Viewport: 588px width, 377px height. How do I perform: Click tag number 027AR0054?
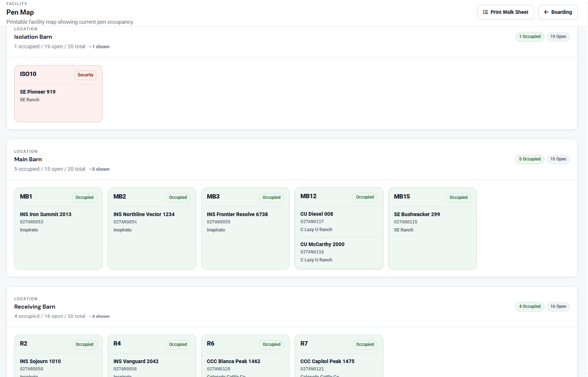pos(125,222)
